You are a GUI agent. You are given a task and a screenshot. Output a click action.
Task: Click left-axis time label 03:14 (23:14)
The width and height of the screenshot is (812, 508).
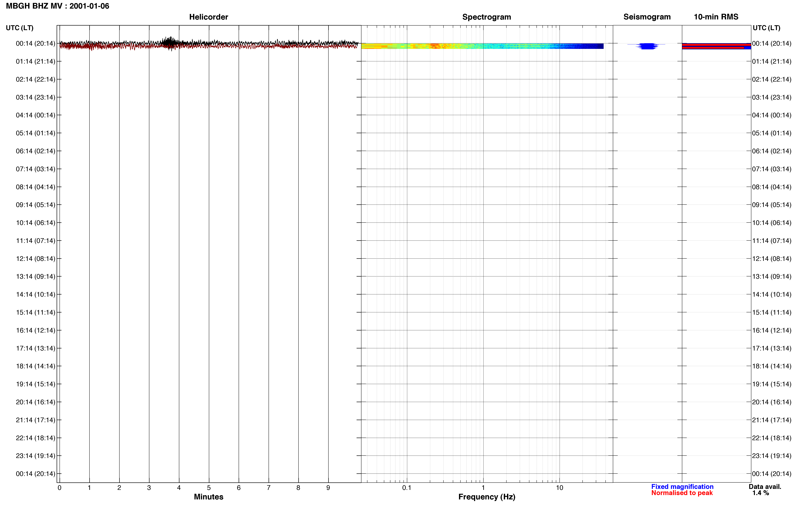[35, 97]
